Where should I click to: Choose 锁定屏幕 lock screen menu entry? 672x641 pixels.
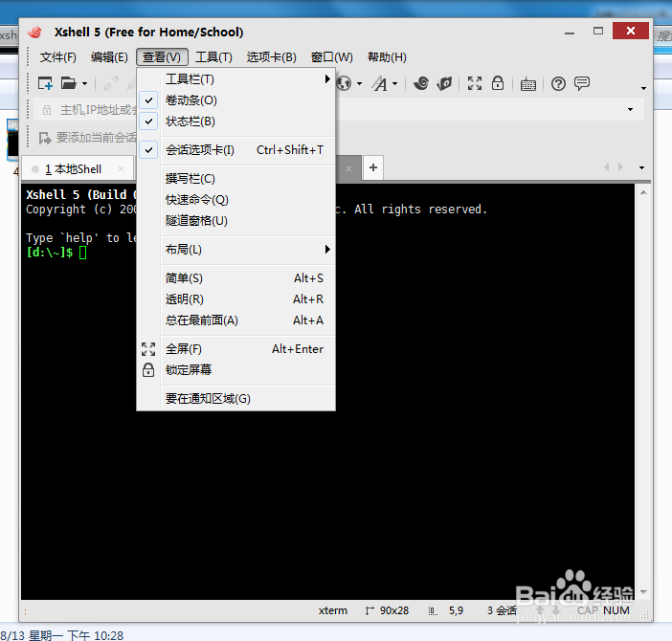[x=236, y=369]
